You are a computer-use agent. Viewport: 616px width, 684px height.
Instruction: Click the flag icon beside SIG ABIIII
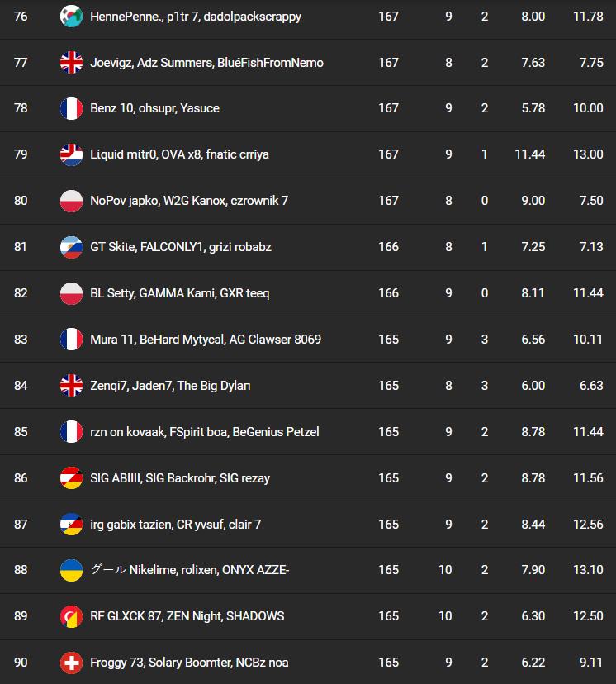(x=71, y=478)
